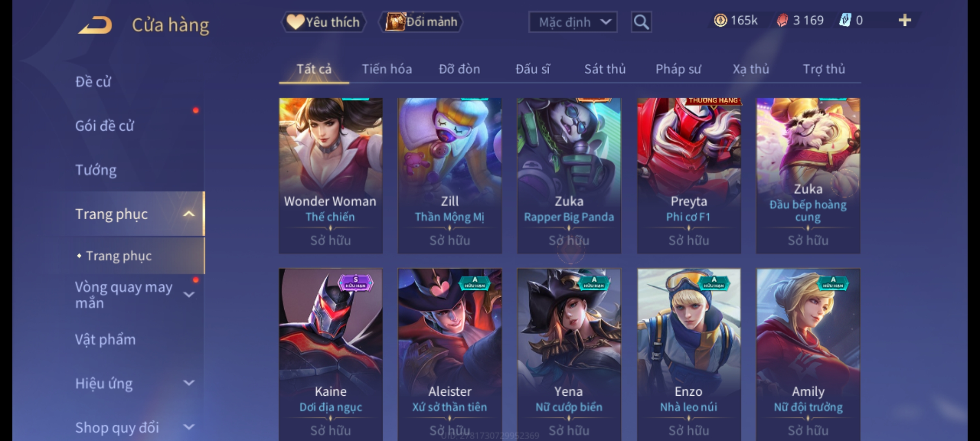980x441 pixels.
Task: Tap the plus icon to add currency
Action: tap(905, 20)
